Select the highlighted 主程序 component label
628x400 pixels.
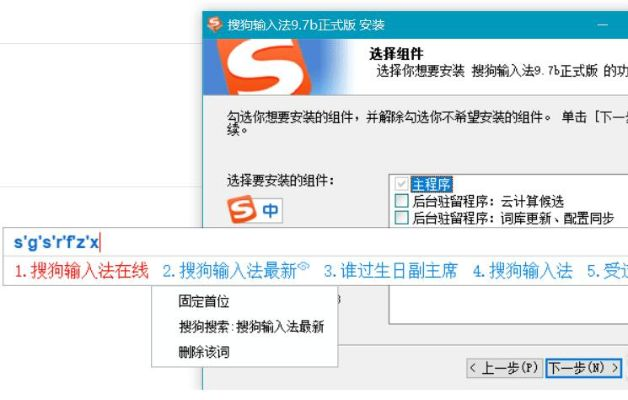432,184
